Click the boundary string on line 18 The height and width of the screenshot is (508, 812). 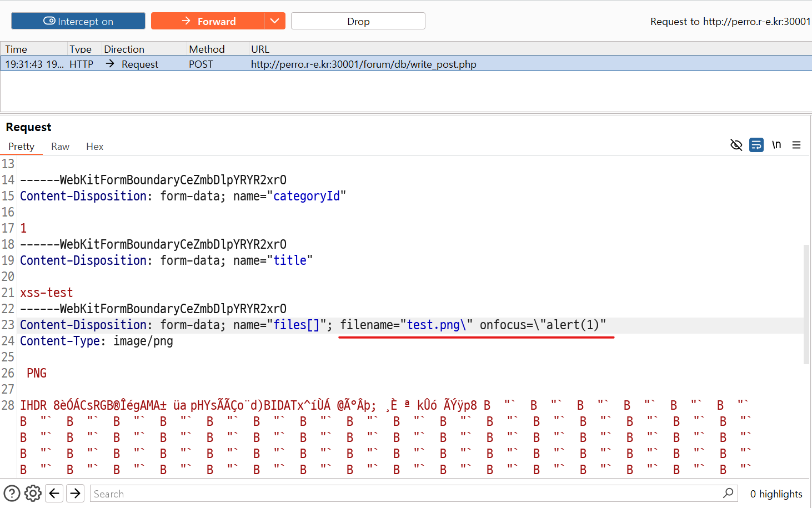click(x=153, y=244)
